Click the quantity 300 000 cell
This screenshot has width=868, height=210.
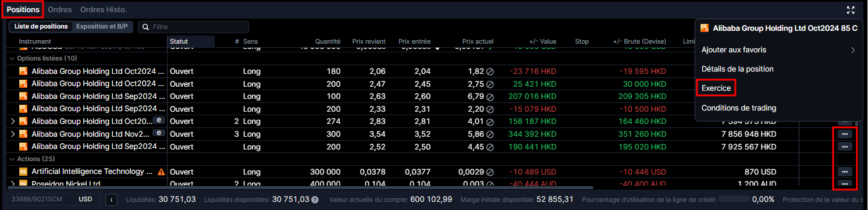[325, 172]
